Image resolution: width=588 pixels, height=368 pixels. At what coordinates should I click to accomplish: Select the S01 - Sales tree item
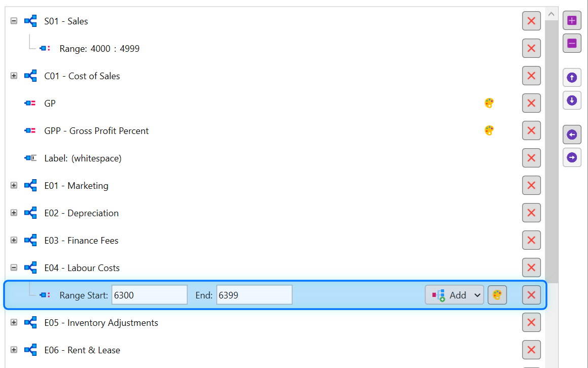point(66,21)
